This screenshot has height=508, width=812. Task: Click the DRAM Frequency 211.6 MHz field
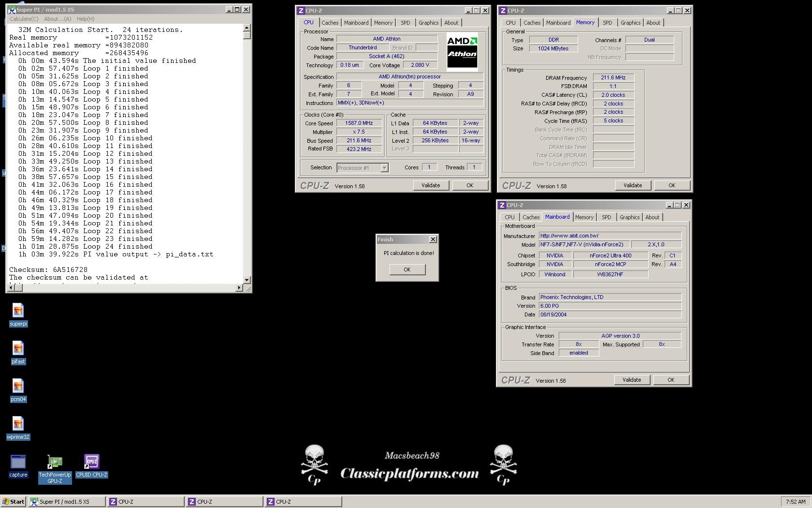click(x=613, y=77)
